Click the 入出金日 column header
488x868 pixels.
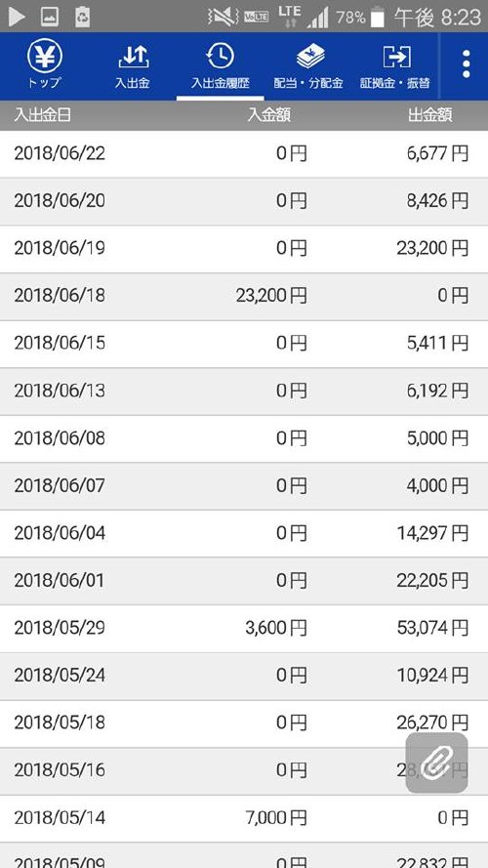[43, 115]
